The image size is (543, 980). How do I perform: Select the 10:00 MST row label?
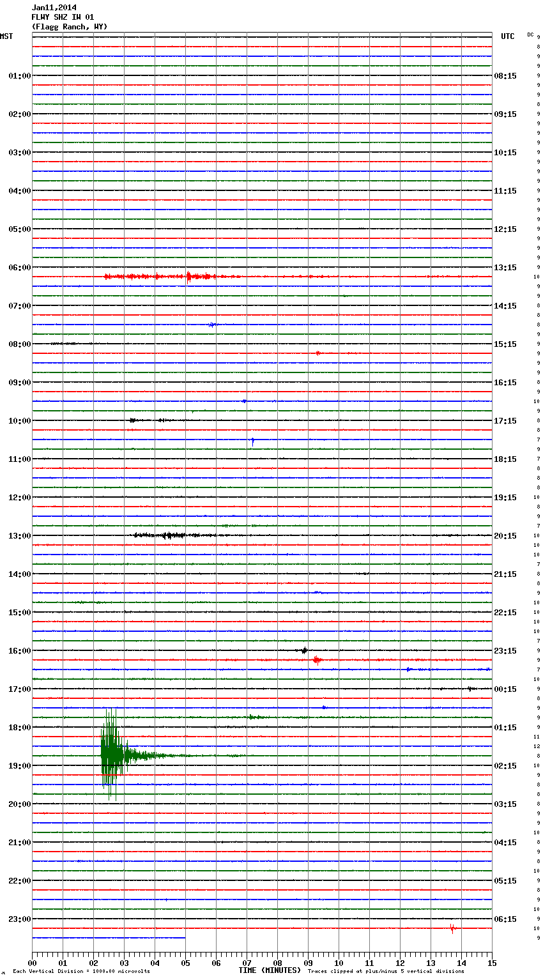click(20, 421)
